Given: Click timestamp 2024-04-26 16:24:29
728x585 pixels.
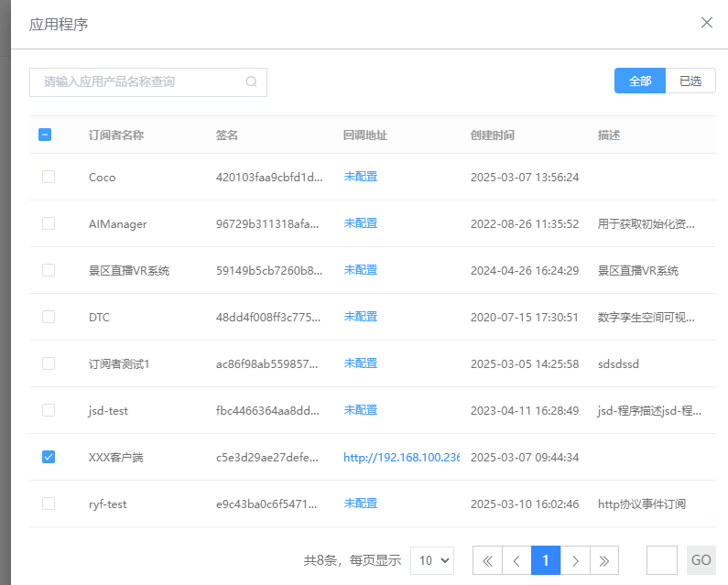Looking at the screenshot, I should click(x=525, y=270).
